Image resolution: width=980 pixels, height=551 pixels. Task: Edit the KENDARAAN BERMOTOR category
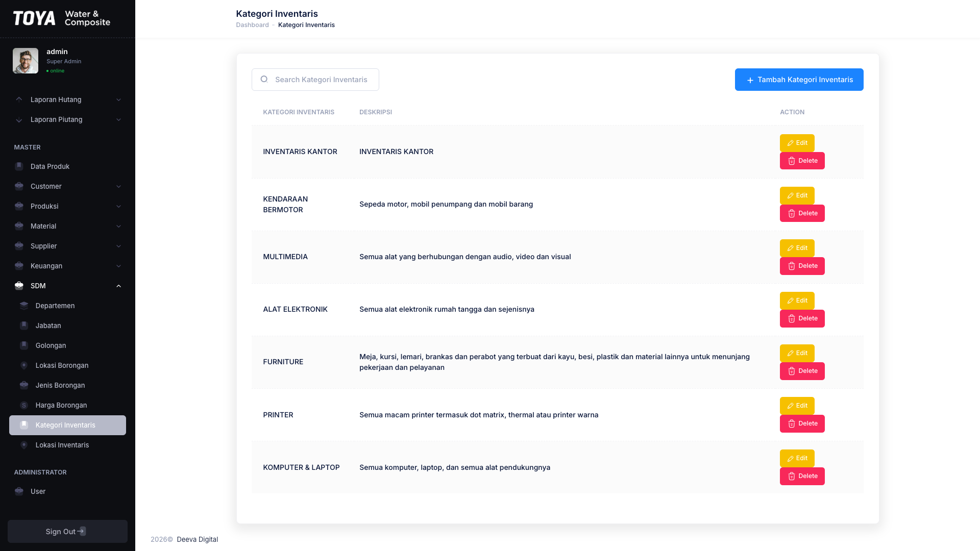coord(797,195)
